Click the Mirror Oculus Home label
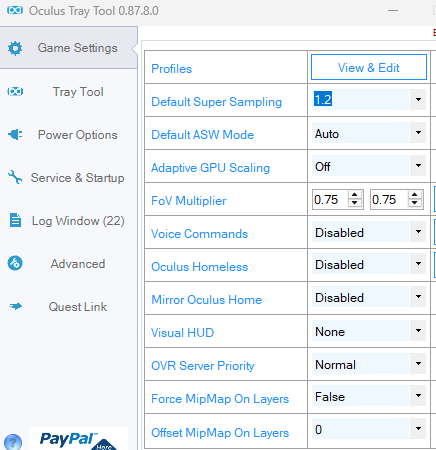Viewport: 436px width, 450px height. point(207,300)
